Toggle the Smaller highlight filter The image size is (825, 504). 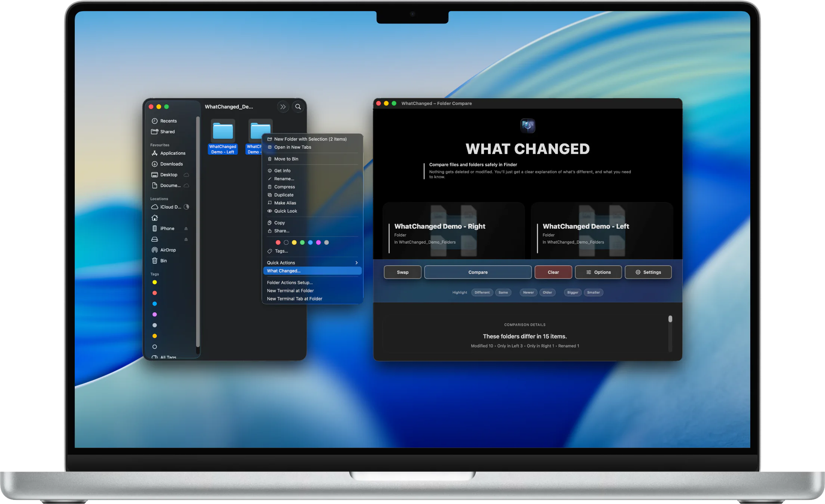click(593, 293)
